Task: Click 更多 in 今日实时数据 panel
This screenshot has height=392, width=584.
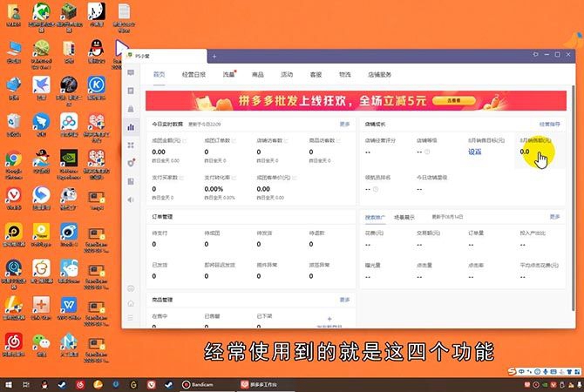Action: click(345, 124)
